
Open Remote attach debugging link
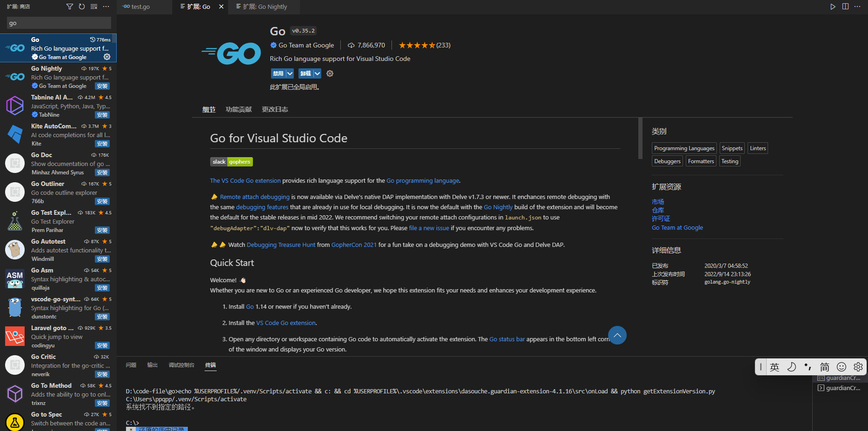point(255,197)
